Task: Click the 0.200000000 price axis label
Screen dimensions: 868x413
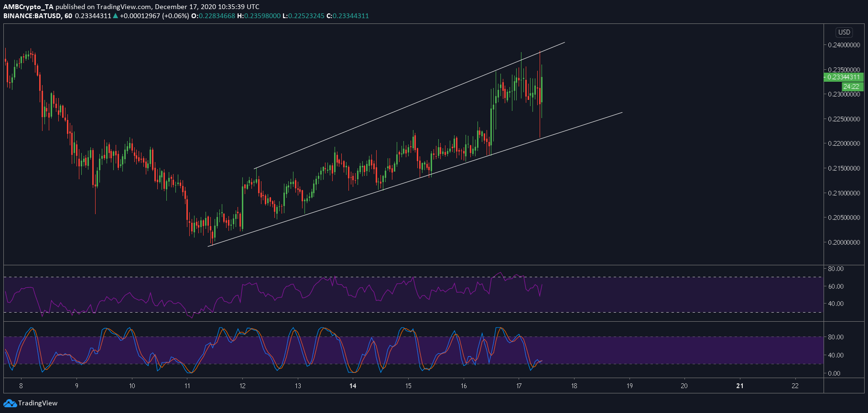Action: click(844, 242)
